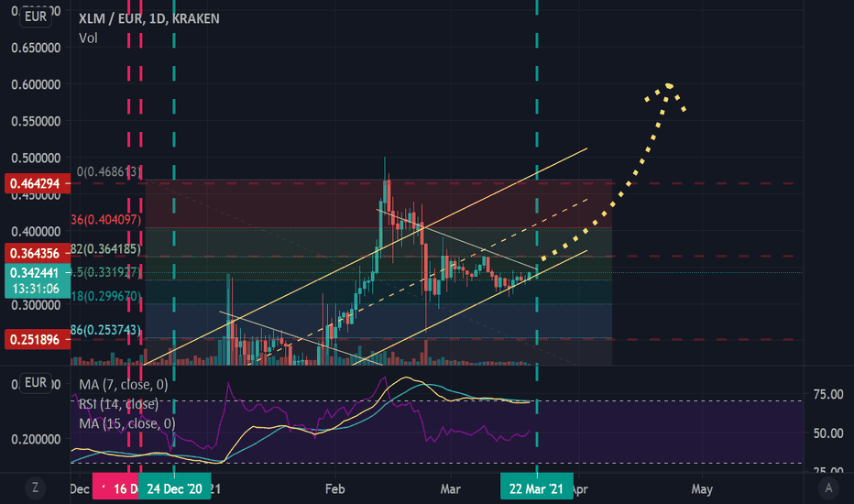This screenshot has width=854, height=504.
Task: Click the Feb label on time axis
Action: coord(335,488)
